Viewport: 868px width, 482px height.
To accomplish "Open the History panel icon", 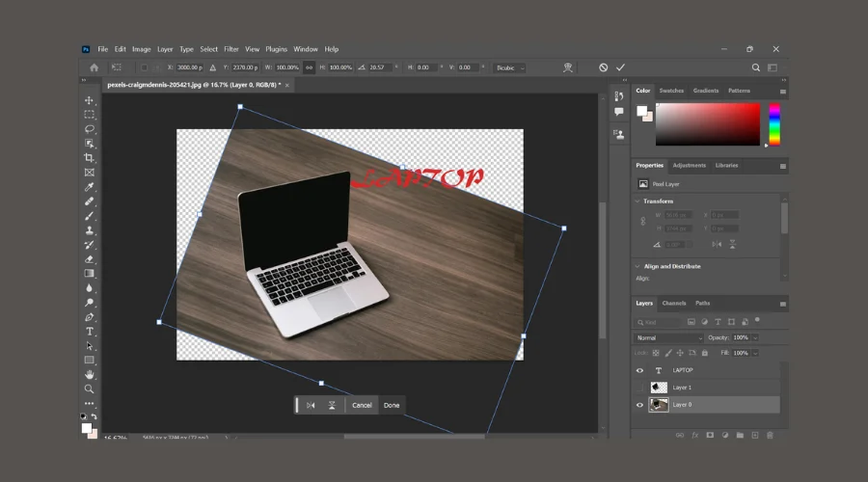I will coord(619,96).
